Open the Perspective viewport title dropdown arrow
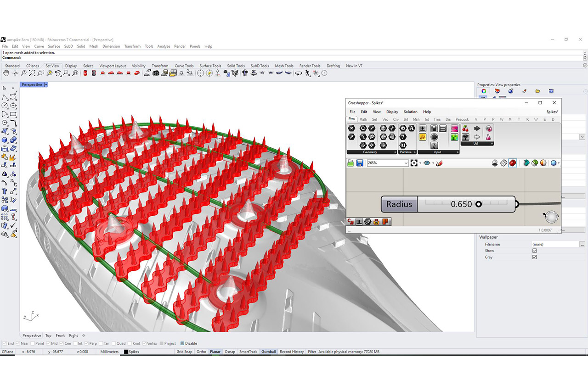Screen dimensions: 588x392 46,85
